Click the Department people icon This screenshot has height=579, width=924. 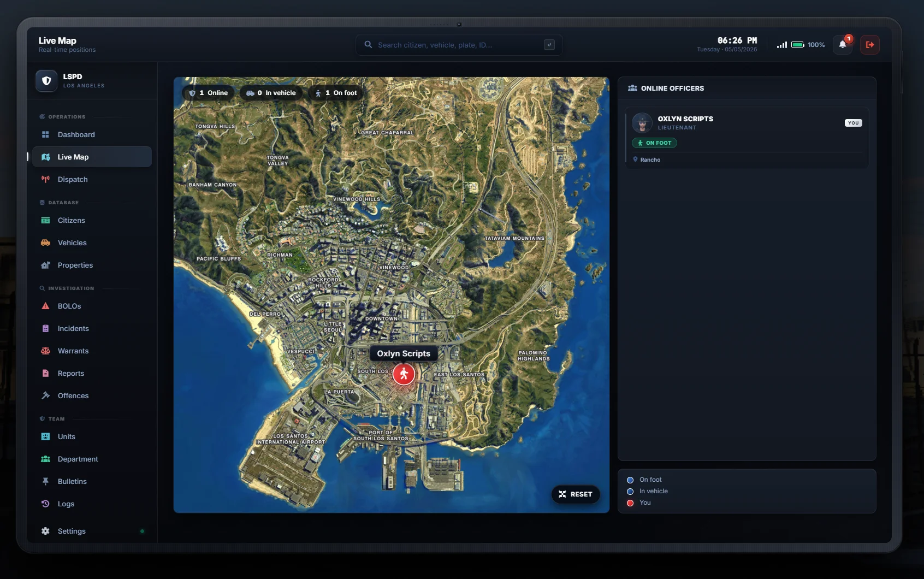coord(45,459)
